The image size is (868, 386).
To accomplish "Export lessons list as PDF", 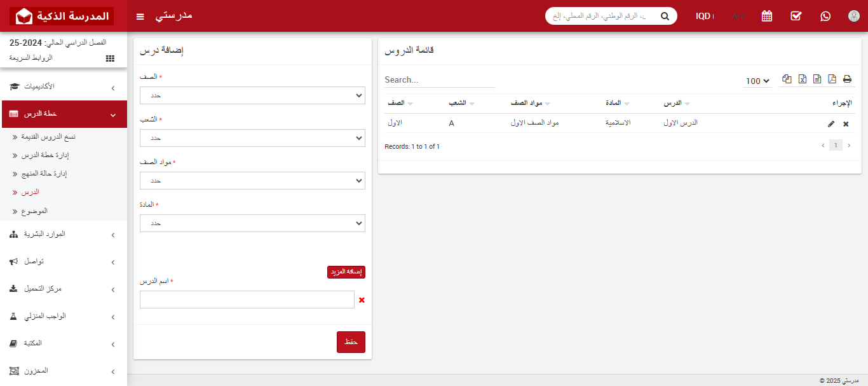I will coord(832,79).
